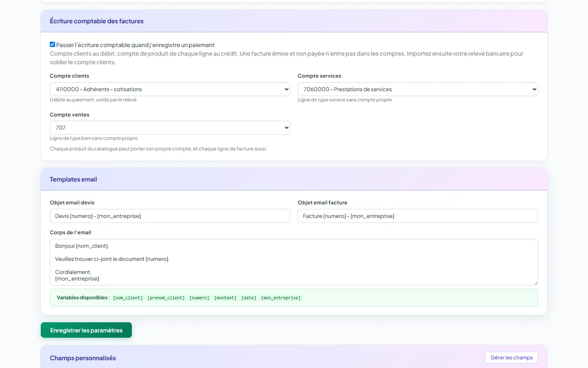588x368 pixels.
Task: Open the Compte services dropdown
Action: pyautogui.click(x=418, y=89)
